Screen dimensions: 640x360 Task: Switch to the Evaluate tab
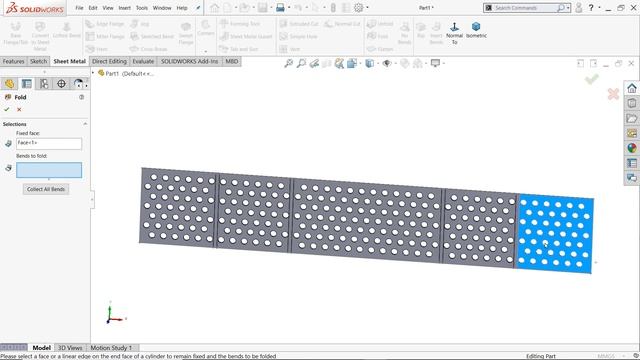coord(143,61)
